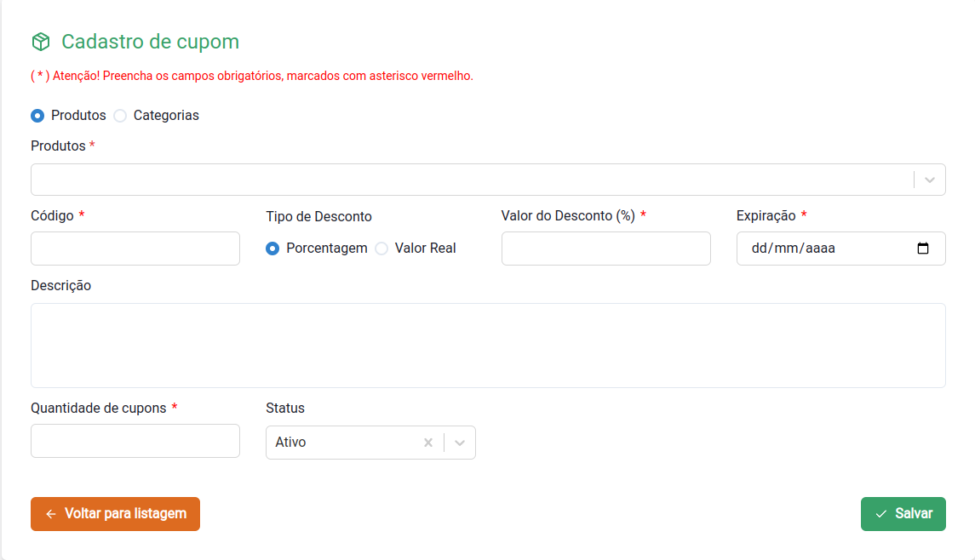Open the Status dropdown chevron
The height and width of the screenshot is (560, 975).
click(460, 443)
